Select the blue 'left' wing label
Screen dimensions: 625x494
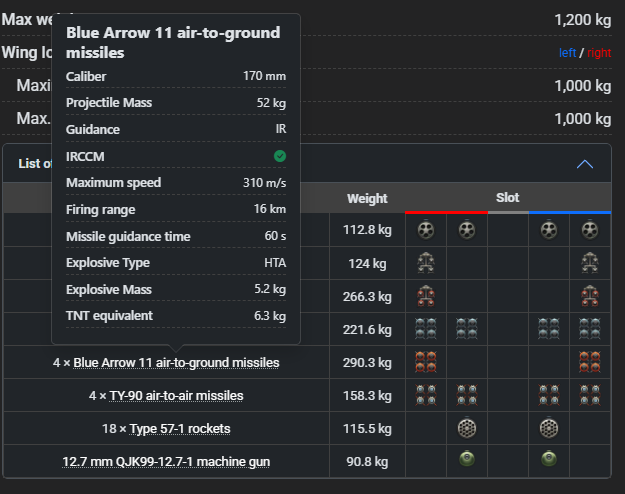[567, 53]
